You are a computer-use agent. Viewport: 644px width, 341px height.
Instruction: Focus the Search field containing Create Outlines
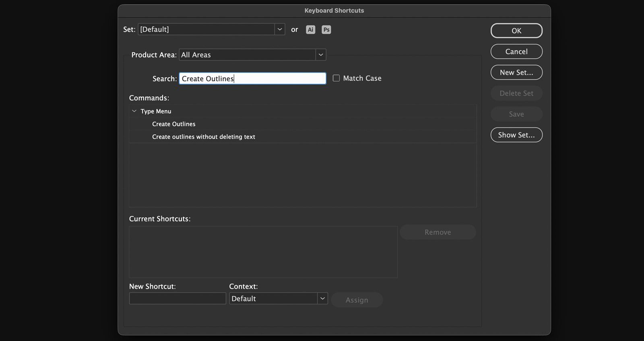tap(252, 79)
